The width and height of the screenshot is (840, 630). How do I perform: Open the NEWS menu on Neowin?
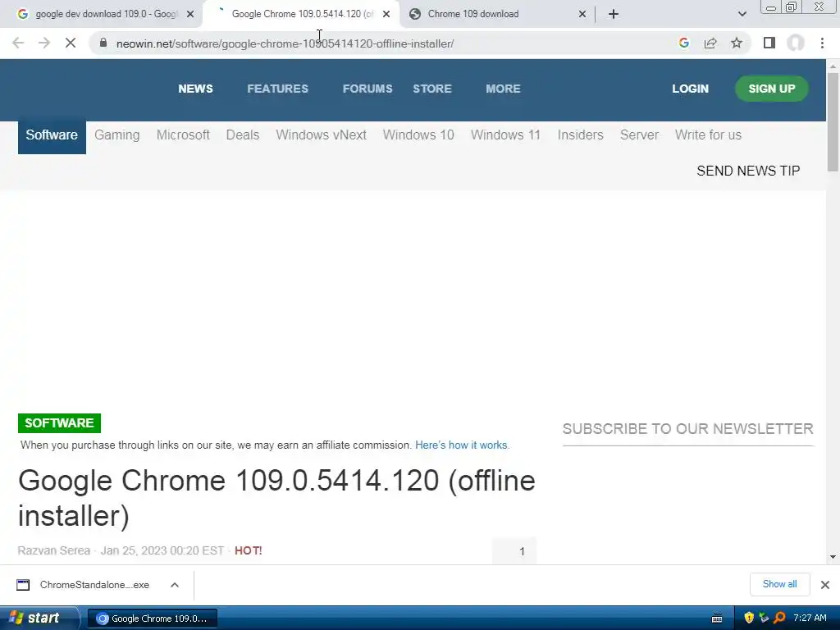[195, 89]
